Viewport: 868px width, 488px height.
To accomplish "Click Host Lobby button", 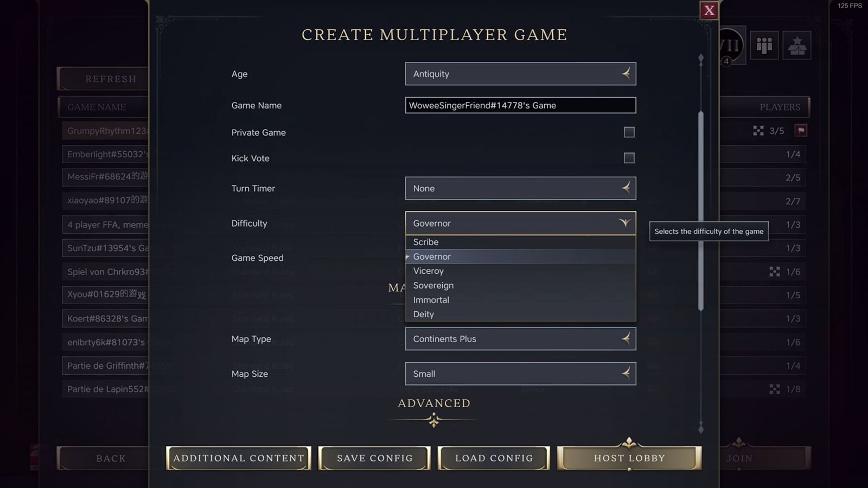I will tap(629, 458).
